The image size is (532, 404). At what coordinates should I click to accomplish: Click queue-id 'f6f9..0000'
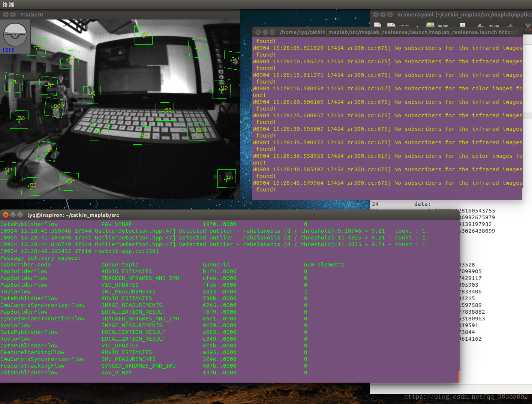[x=220, y=312]
